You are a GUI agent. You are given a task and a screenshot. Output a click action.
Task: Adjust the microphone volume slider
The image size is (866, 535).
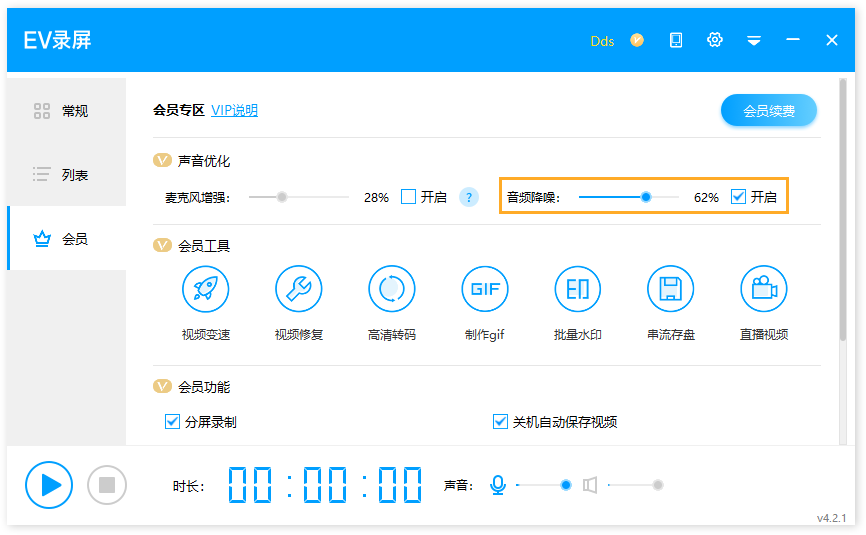pyautogui.click(x=543, y=485)
